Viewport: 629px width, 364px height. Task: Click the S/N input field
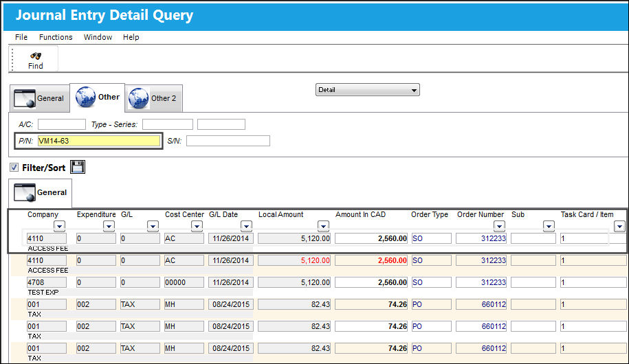(228, 141)
